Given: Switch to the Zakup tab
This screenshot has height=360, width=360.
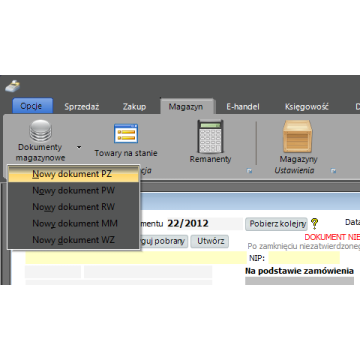Looking at the screenshot, I should [x=134, y=107].
